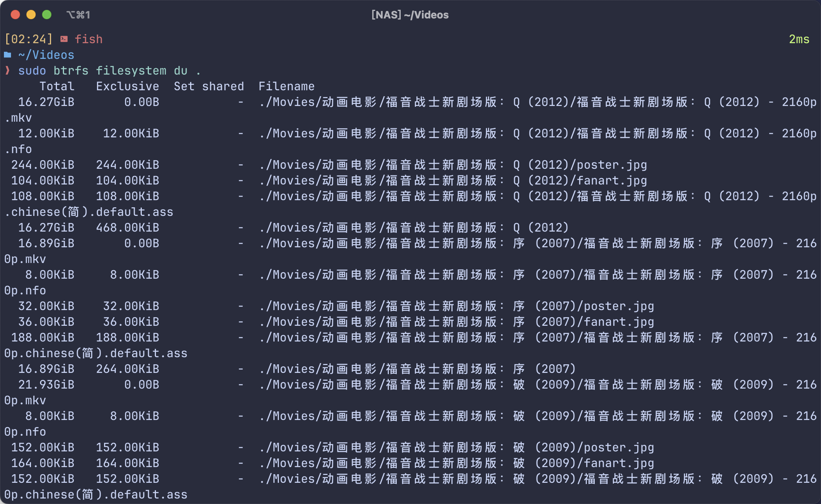Click the yellow minimize window button

coord(31,15)
